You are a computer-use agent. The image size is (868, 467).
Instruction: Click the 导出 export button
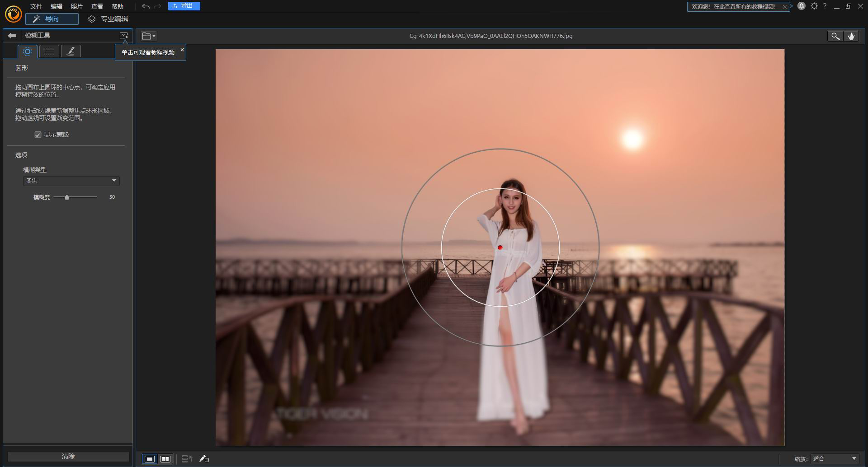tap(184, 6)
